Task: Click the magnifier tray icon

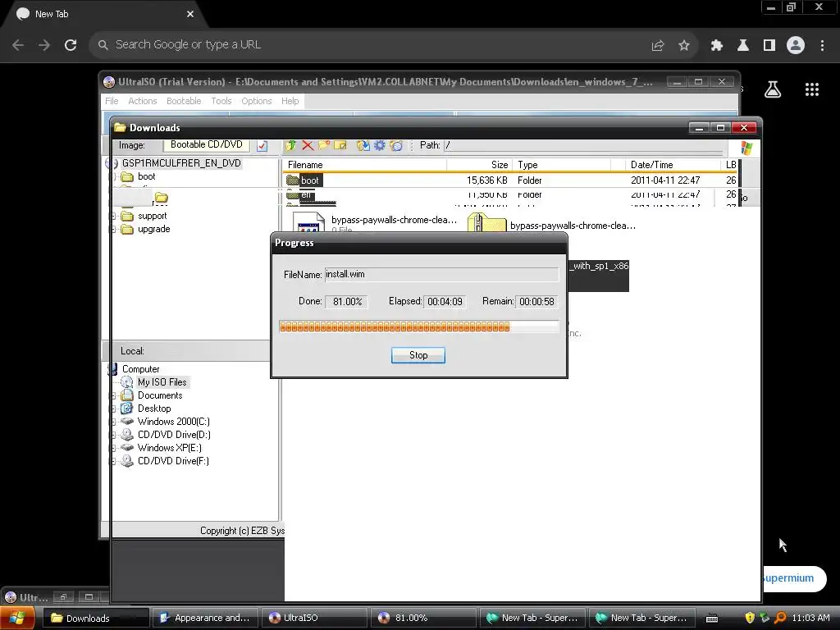Action: tap(780, 618)
